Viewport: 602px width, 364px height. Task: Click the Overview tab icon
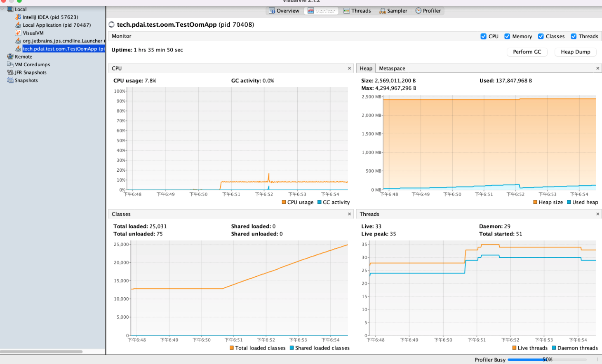[x=272, y=11]
